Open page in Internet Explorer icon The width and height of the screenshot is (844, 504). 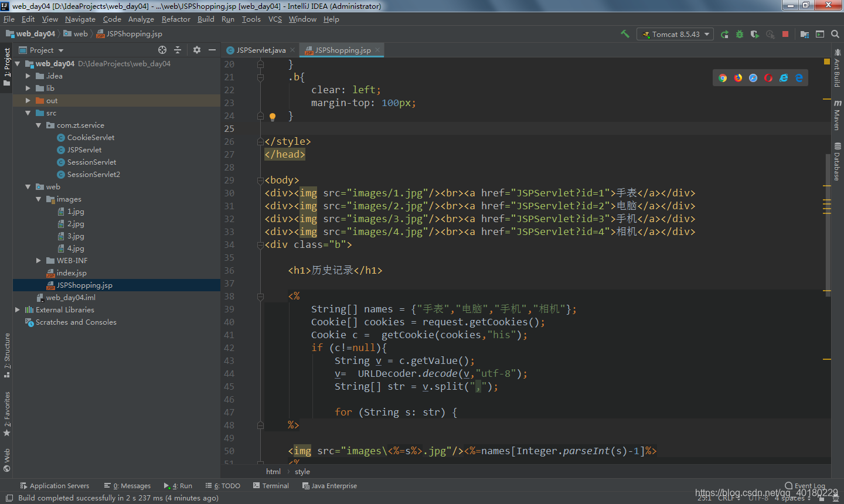point(784,78)
